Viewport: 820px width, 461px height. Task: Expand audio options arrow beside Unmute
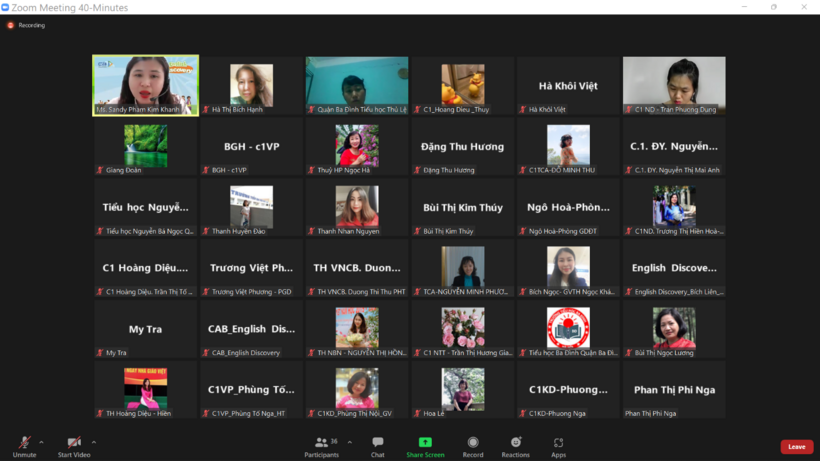pos(41,442)
